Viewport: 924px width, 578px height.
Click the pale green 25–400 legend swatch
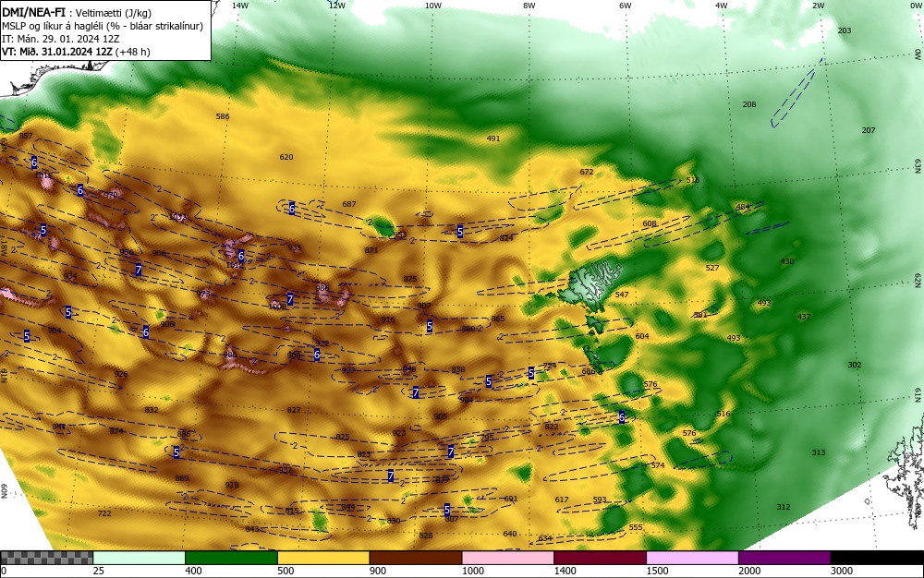pos(140,558)
